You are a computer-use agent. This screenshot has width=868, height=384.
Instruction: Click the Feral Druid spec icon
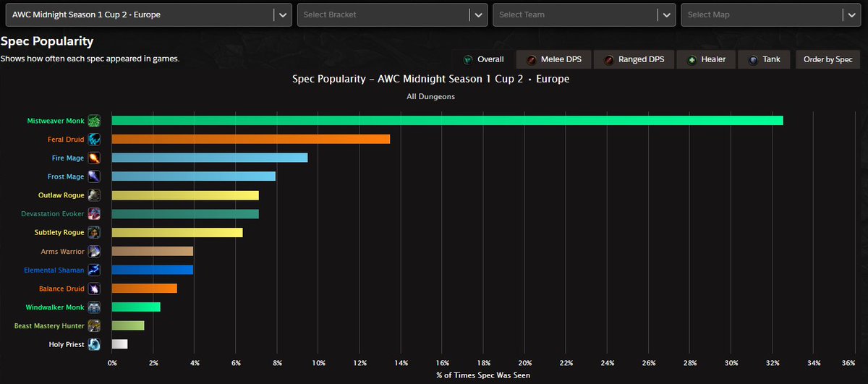[94, 139]
